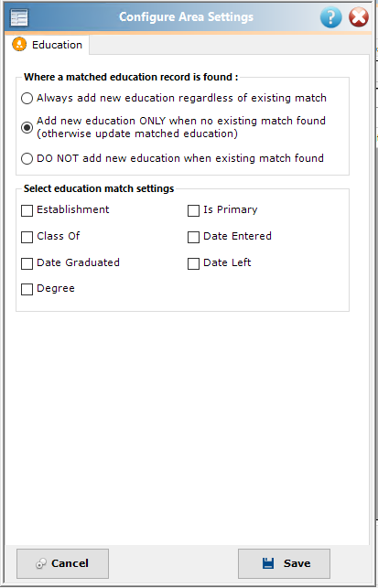Select Add new education ONLY option
This screenshot has height=588, width=378.
pos(27,127)
